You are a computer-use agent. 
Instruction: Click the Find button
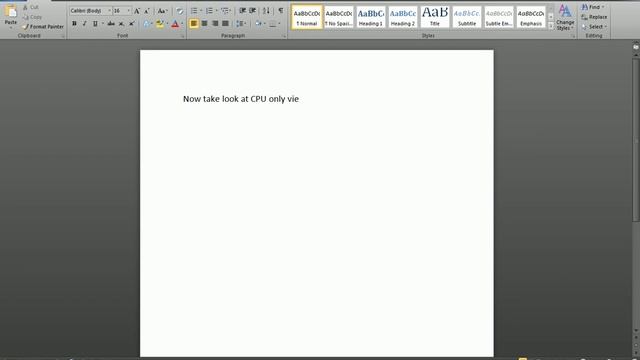[591, 7]
